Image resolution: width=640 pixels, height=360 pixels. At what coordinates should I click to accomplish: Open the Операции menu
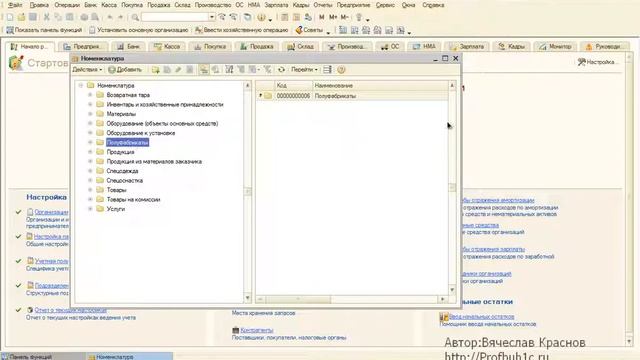click(67, 5)
